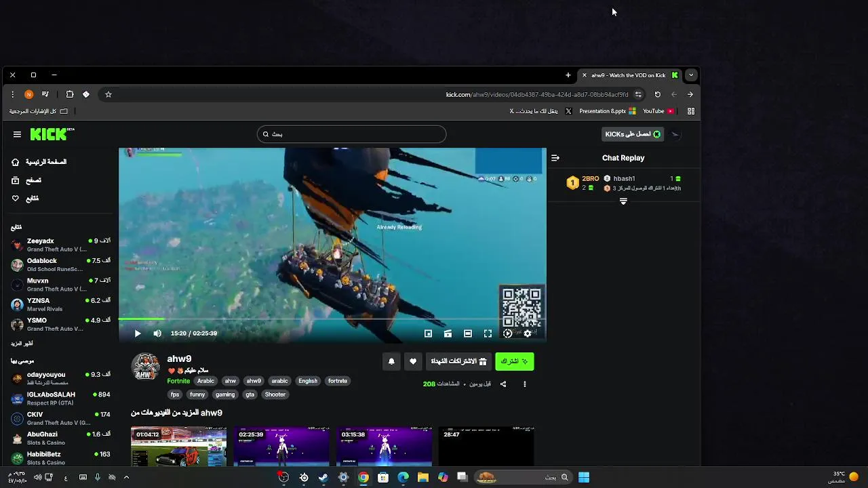Open Steam from the taskbar

(323, 477)
